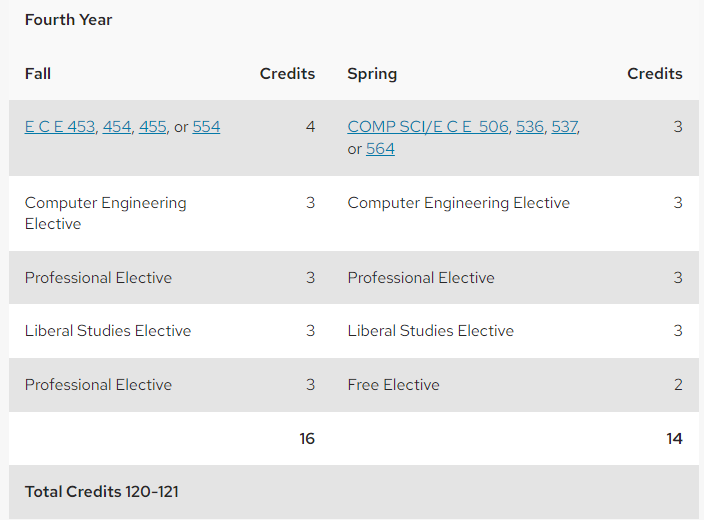Click the Spring column header
The width and height of the screenshot is (704, 520).
pos(372,74)
